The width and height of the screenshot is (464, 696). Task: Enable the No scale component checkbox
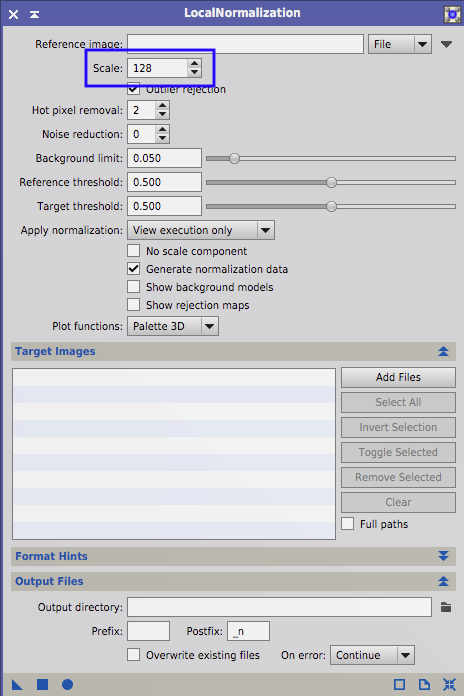point(133,250)
